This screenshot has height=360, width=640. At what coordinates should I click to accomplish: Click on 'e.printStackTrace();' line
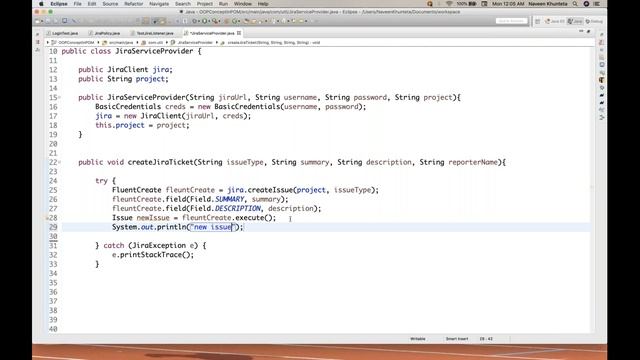point(153,255)
